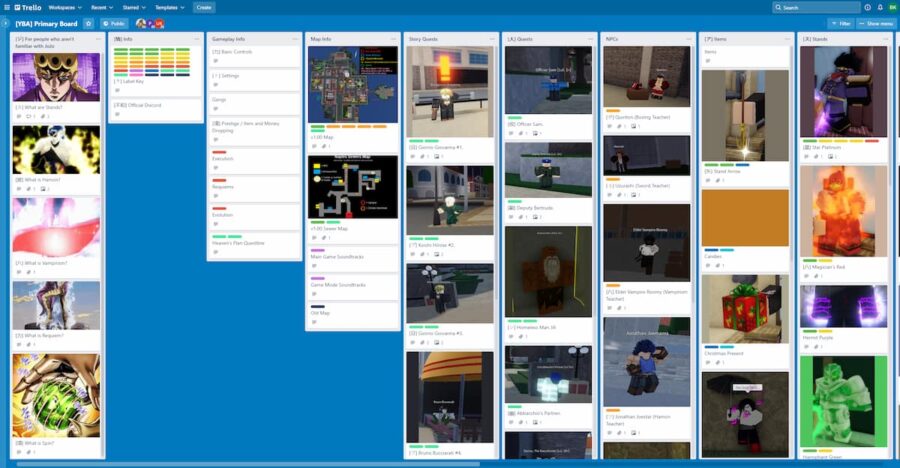Open list actions menu for NPCs list
The height and width of the screenshot is (468, 900).
(x=689, y=39)
